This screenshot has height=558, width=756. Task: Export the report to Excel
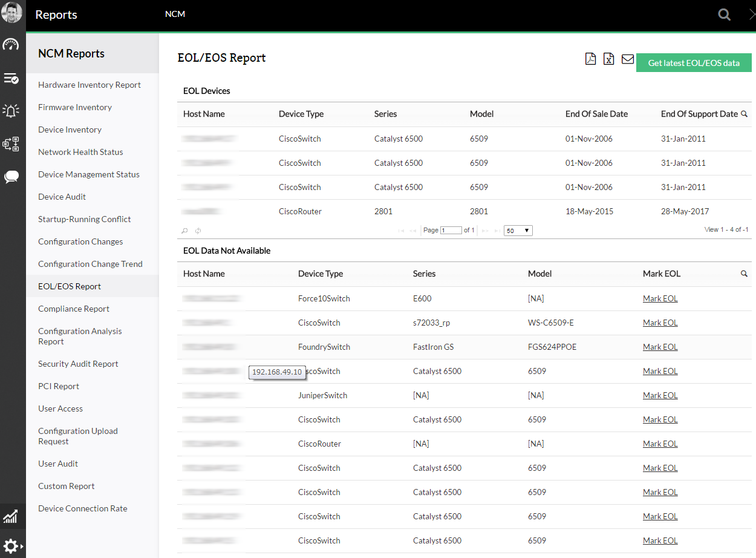pyautogui.click(x=609, y=59)
